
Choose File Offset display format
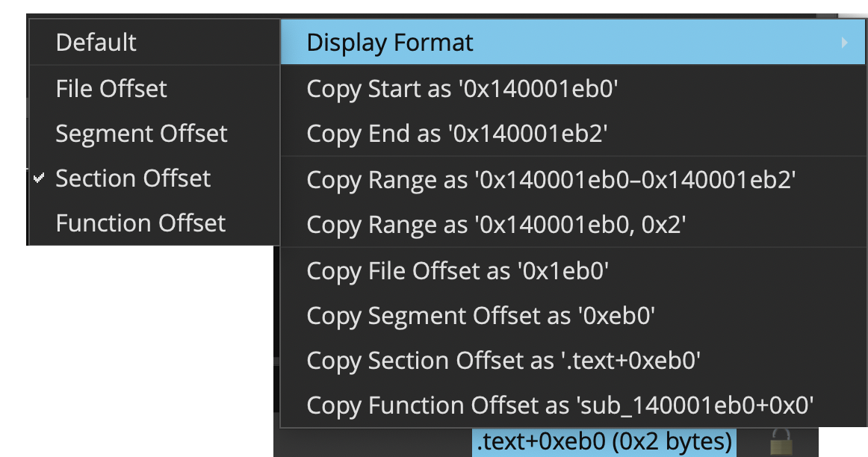[154, 89]
